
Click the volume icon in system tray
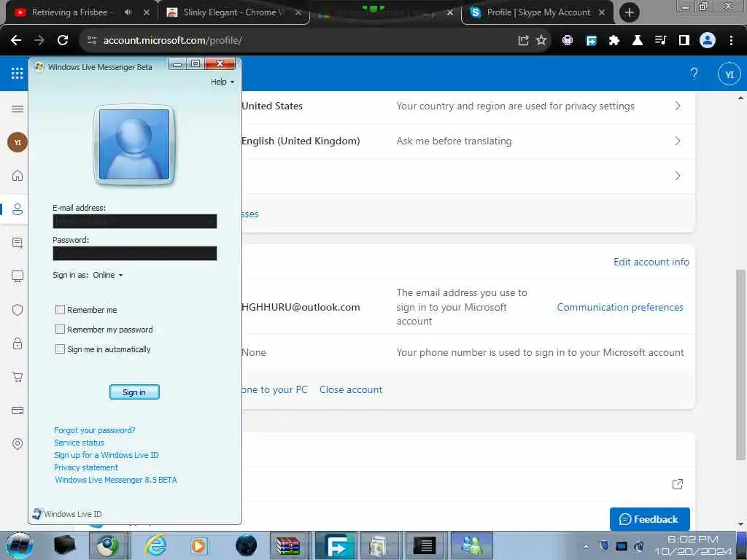639,545
